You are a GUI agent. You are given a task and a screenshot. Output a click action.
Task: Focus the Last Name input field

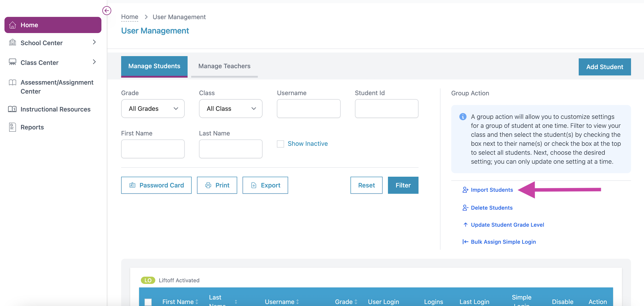tap(230, 149)
